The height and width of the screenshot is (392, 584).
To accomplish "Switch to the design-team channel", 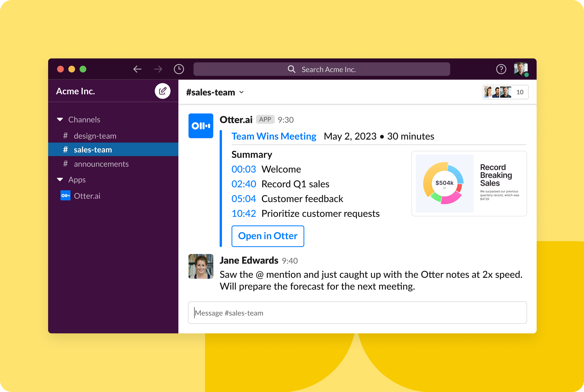I will pos(95,136).
